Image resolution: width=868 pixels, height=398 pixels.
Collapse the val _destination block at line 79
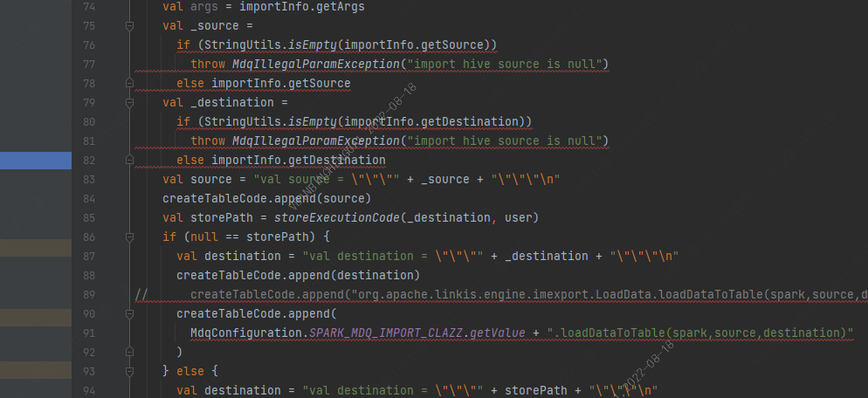click(x=129, y=103)
